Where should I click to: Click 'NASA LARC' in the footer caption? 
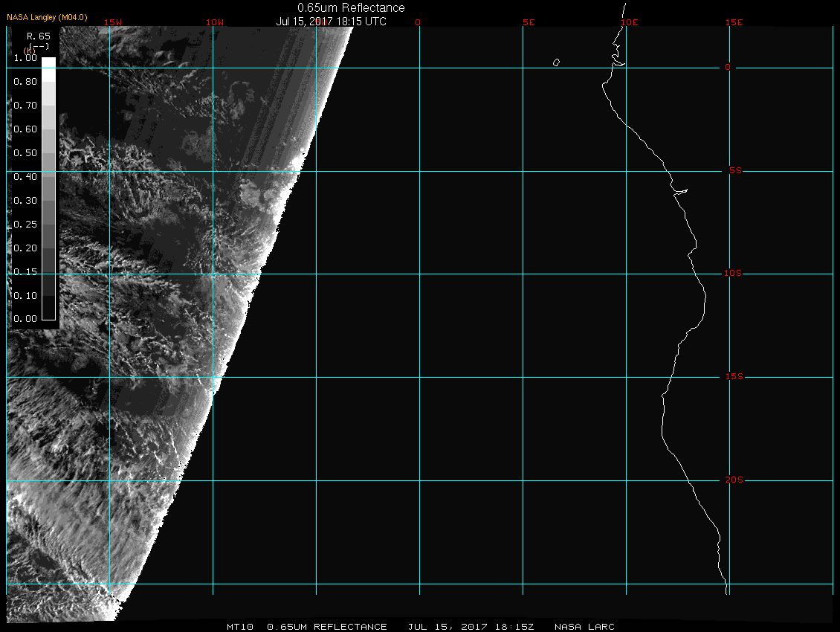point(584,627)
